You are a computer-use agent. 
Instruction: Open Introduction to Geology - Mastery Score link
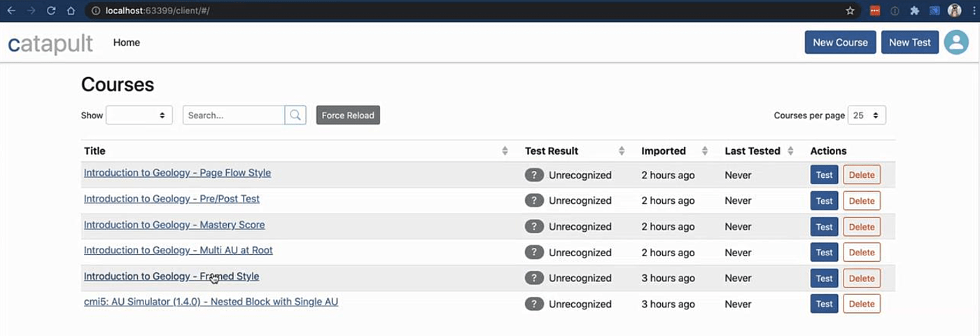(174, 225)
